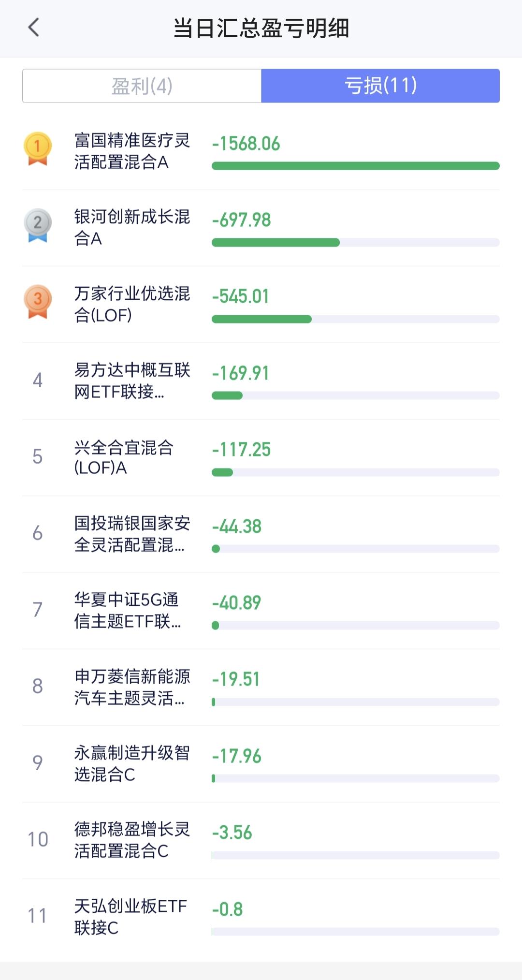The height and width of the screenshot is (980, 522).
Task: Open 银河创新成长混合A fund entry
Action: click(x=261, y=228)
